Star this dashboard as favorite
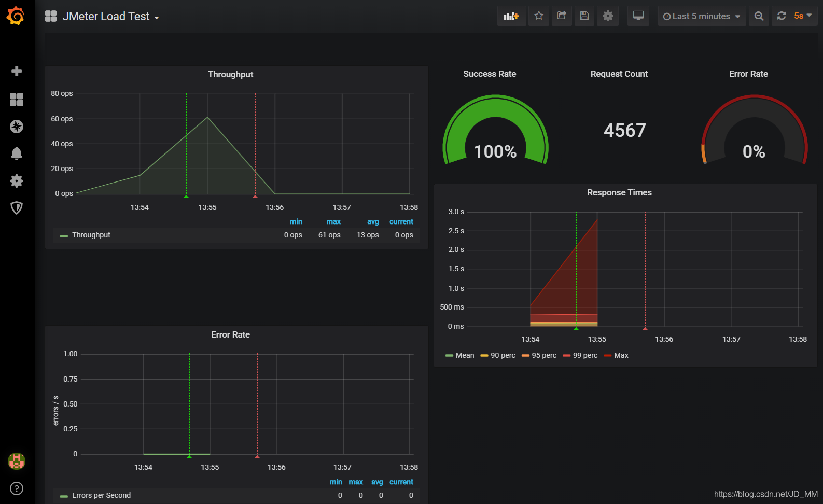Screen dimensions: 823x504 [x=539, y=16]
